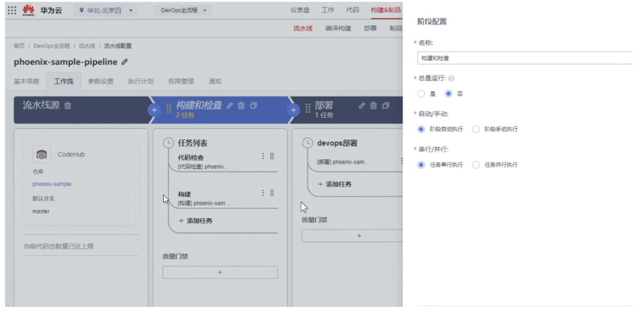This screenshot has width=644, height=312.
Task: Go to 制品 sub-navigation item
Action: 396,28
